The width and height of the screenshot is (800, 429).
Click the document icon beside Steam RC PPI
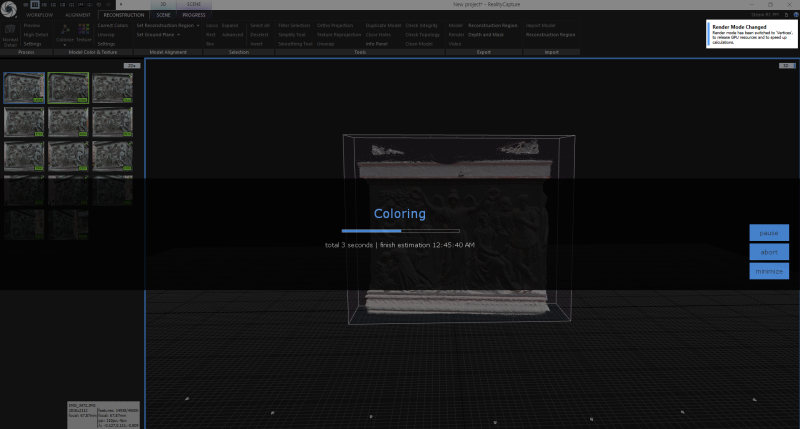pyautogui.click(x=786, y=15)
